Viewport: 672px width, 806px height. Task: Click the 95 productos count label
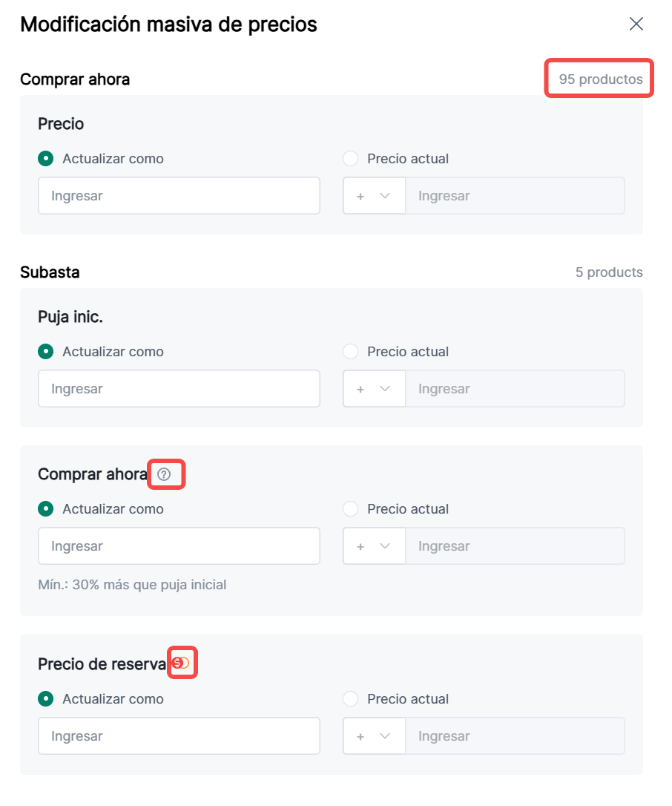tap(600, 79)
